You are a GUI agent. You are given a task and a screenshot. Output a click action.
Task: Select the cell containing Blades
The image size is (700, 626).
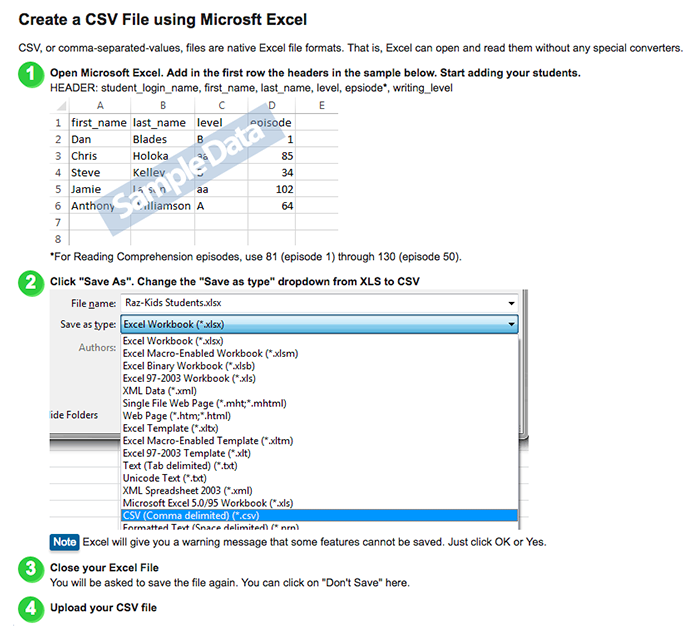[x=162, y=139]
